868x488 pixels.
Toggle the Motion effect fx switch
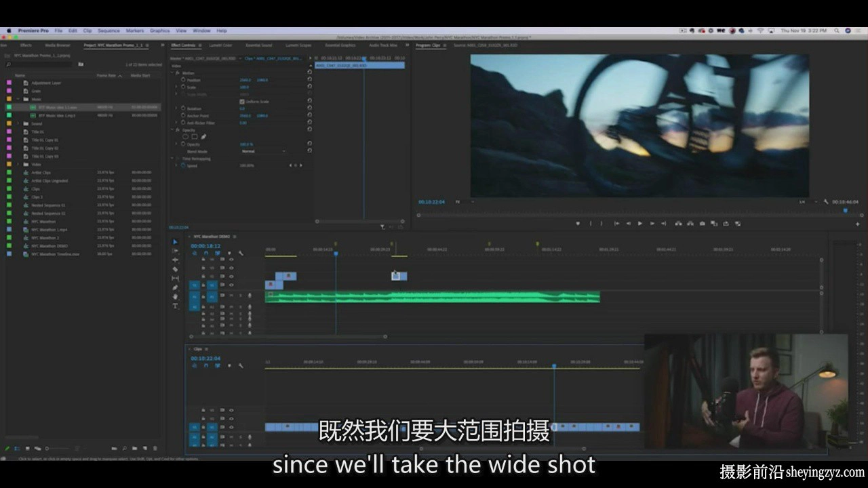tap(178, 73)
